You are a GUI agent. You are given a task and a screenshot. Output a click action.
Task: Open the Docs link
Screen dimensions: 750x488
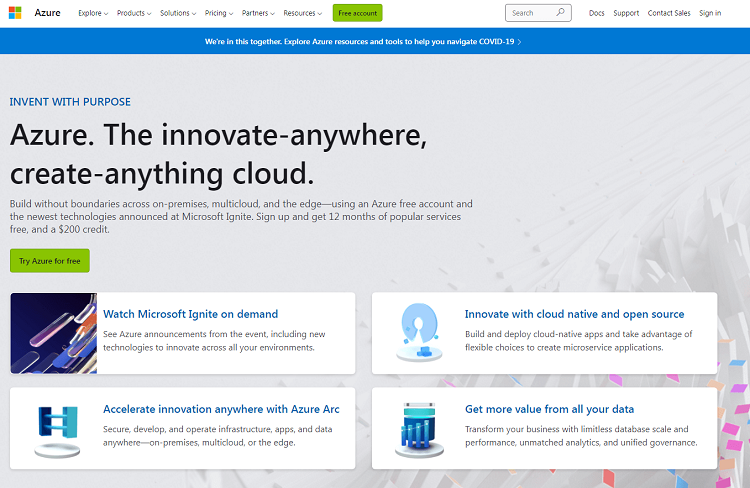pyautogui.click(x=596, y=13)
